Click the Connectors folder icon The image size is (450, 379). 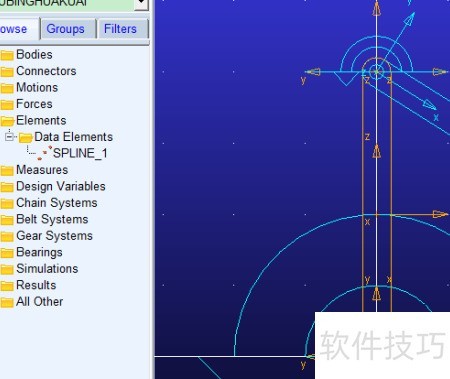[7, 71]
